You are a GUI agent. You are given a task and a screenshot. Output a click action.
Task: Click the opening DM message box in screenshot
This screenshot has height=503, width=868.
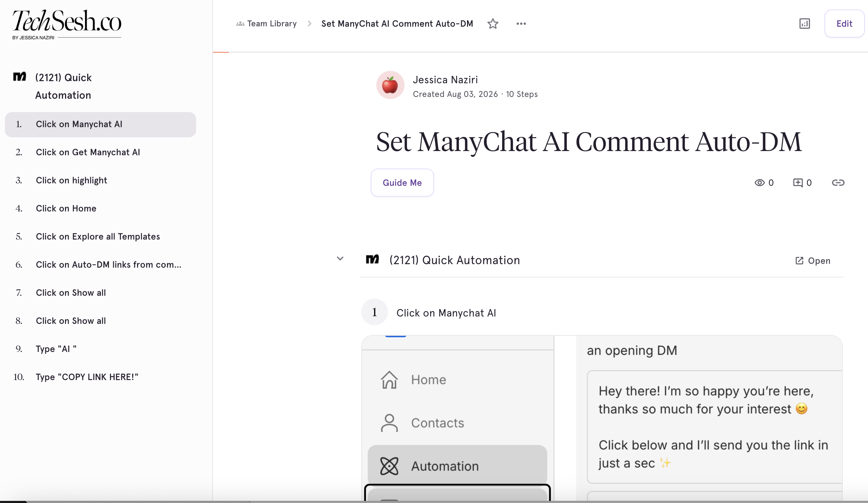click(715, 427)
